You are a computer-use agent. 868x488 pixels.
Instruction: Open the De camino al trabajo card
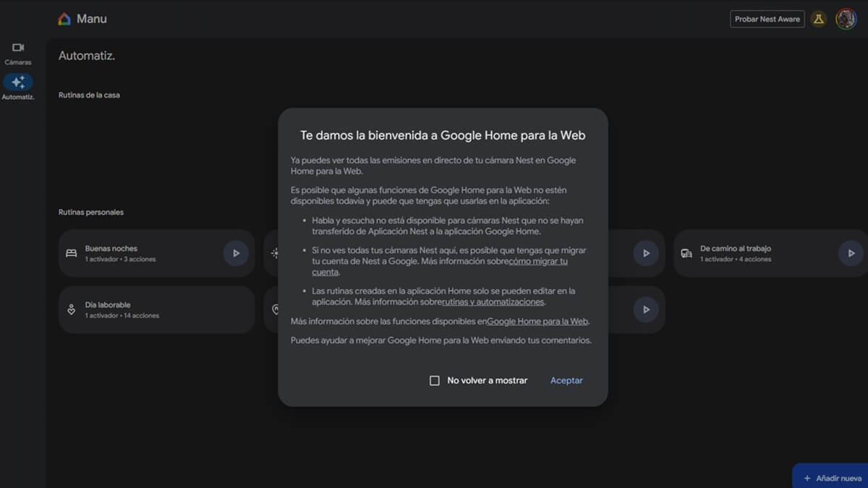click(770, 253)
